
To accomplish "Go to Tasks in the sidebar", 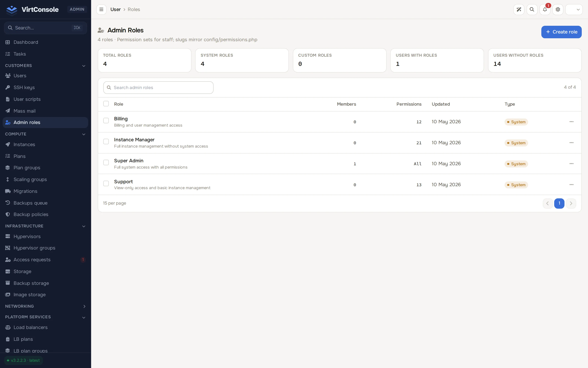I will pyautogui.click(x=45, y=54).
